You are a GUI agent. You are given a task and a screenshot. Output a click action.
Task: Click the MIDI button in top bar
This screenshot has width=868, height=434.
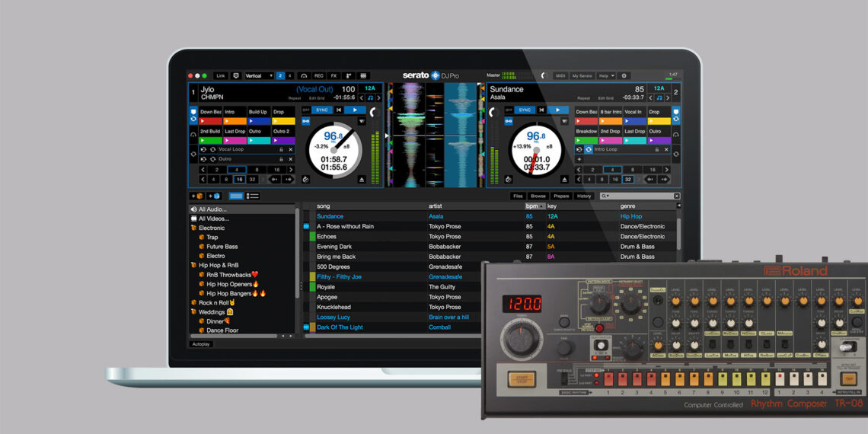tap(560, 75)
